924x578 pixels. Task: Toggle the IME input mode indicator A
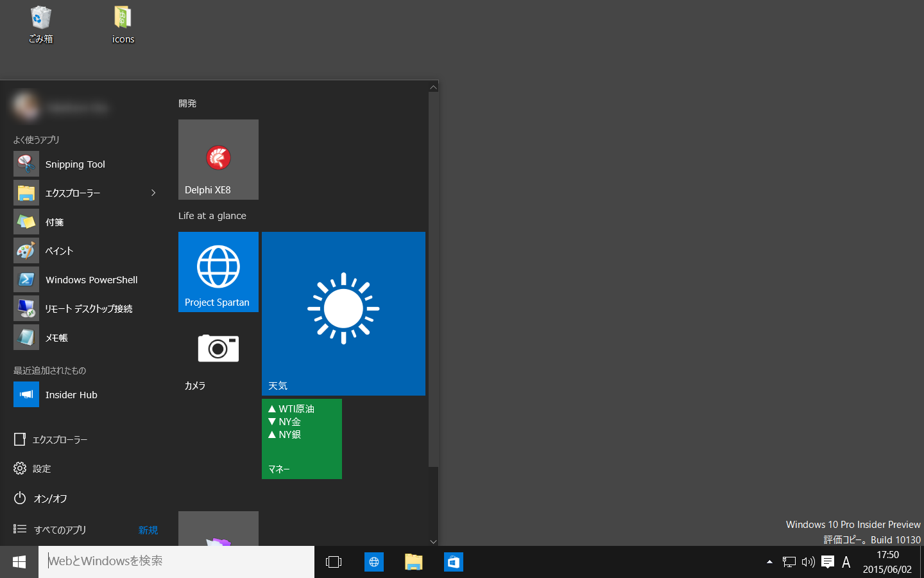846,562
